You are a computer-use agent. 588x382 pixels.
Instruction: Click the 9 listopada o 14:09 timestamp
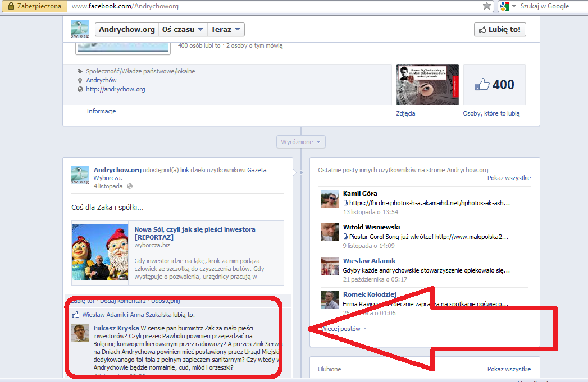point(368,246)
